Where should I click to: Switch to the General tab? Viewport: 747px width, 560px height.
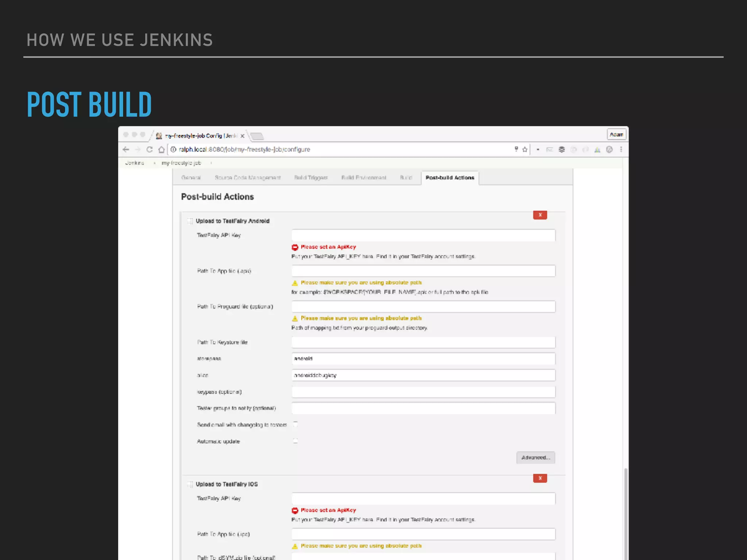tap(191, 178)
